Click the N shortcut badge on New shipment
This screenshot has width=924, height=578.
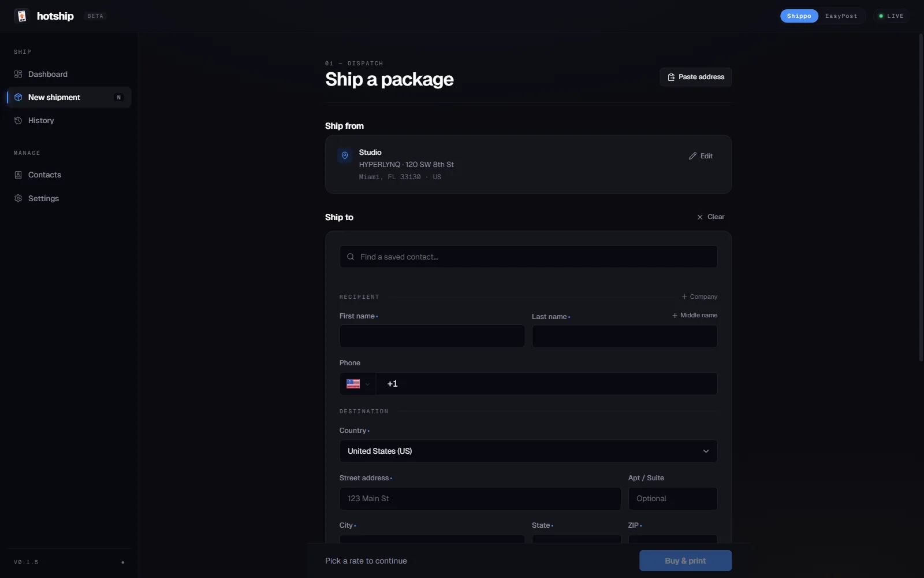click(x=119, y=97)
